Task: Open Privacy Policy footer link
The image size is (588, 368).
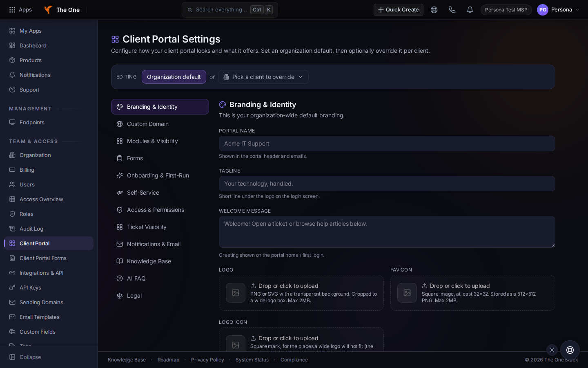Action: pyautogui.click(x=207, y=360)
